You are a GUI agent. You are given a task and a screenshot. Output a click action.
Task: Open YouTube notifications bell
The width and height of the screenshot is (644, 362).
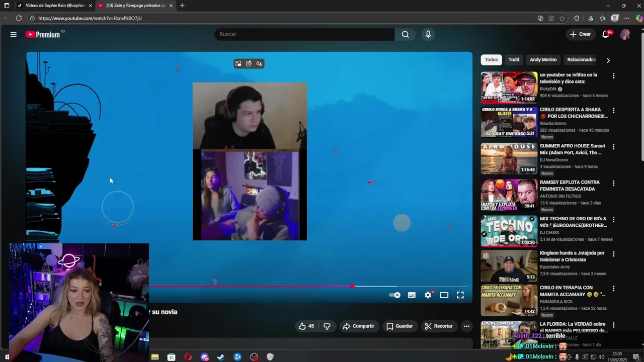(606, 34)
